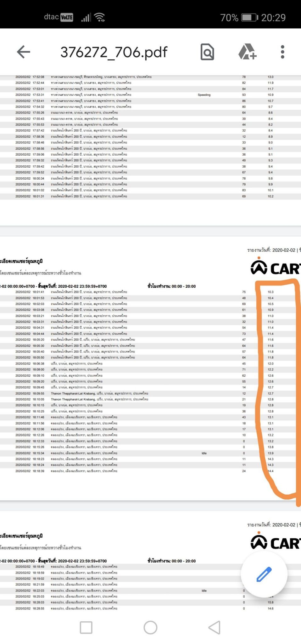Screen dimensions: 301x644
Task: Select temperature 10.2 in the 18:01:31 row
Action: point(270,196)
